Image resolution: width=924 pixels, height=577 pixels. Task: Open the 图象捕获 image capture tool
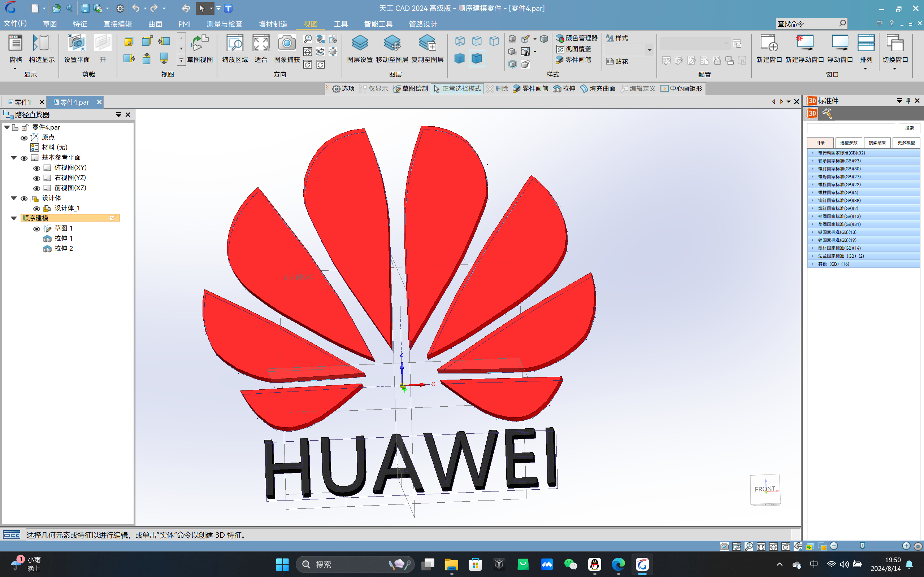click(287, 48)
